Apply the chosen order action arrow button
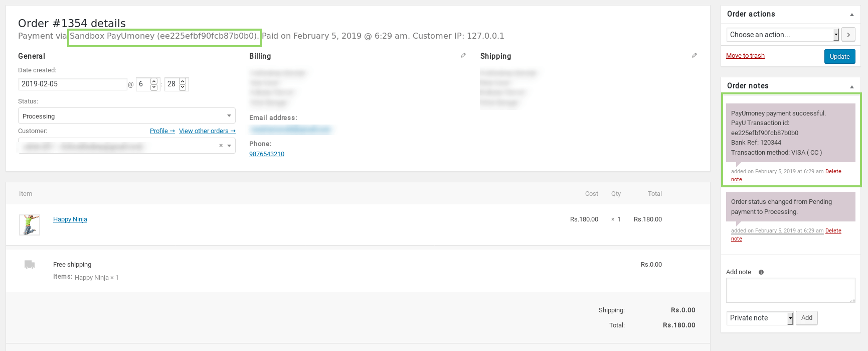Screen dimensions: 868x351 (848, 35)
